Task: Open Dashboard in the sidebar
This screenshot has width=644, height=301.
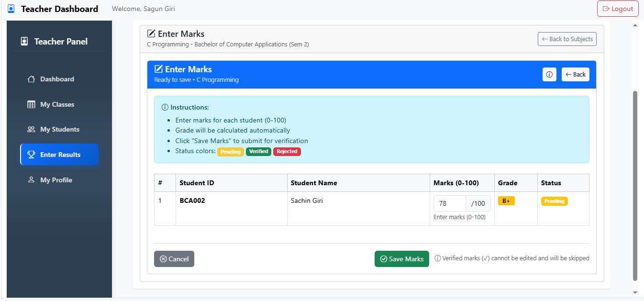Action: 59,79
